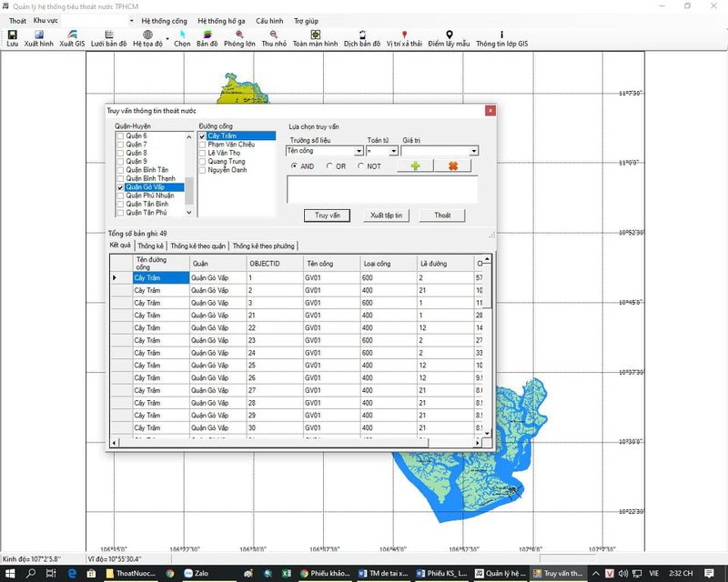Click the results table vertical scrollbar
Viewport: 728px width, 582px height.
click(487, 346)
